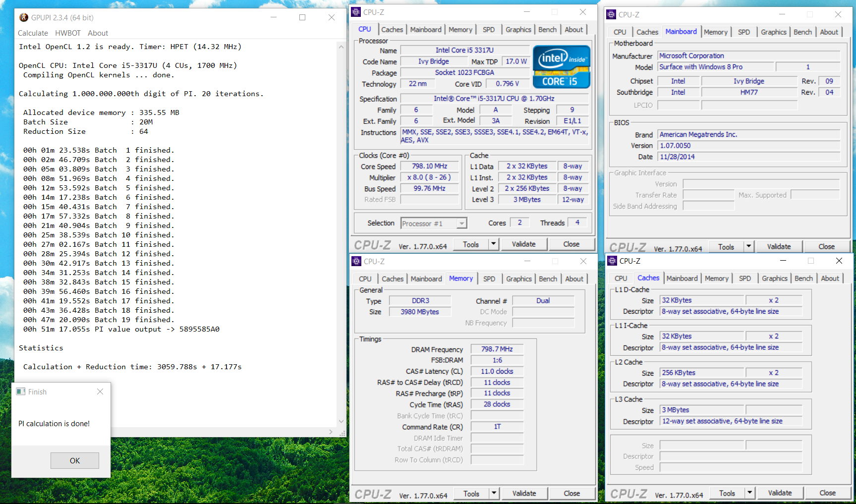Screen dimensions: 856x504
Task: Click the GPUPI application icon in title bar
Action: coord(24,17)
